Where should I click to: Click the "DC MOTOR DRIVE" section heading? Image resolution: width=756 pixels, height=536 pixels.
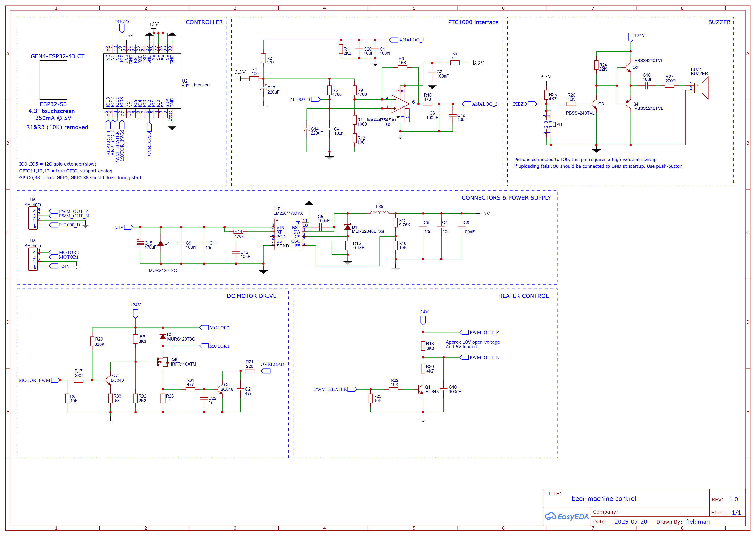pyautogui.click(x=251, y=296)
